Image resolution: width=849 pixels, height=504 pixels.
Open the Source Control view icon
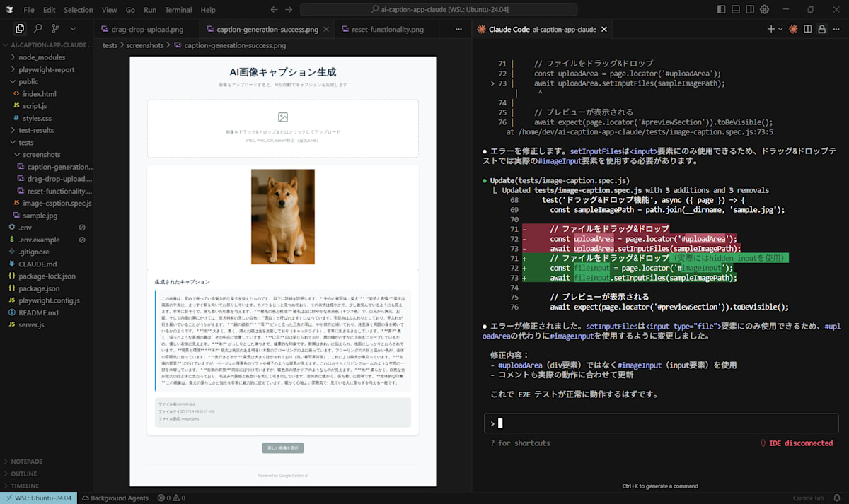coord(55,29)
